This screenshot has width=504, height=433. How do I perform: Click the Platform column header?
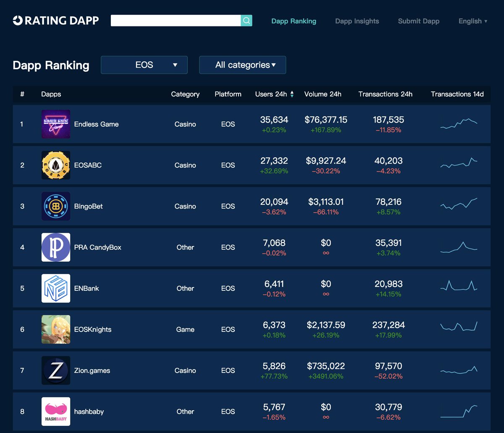click(228, 94)
